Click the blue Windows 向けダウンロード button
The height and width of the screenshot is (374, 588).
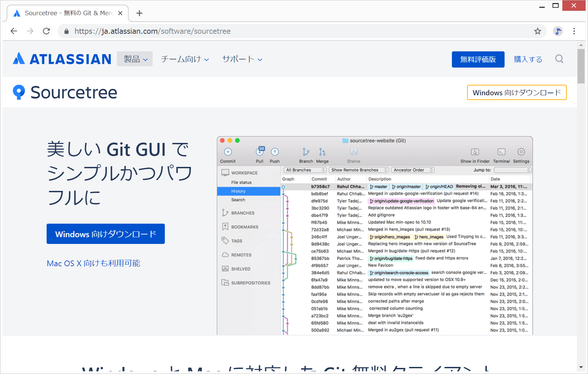coord(106,234)
